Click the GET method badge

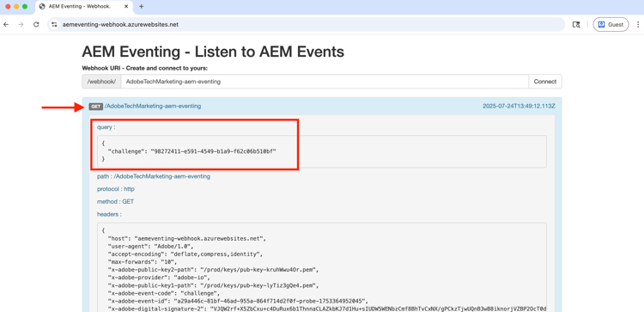coord(95,107)
